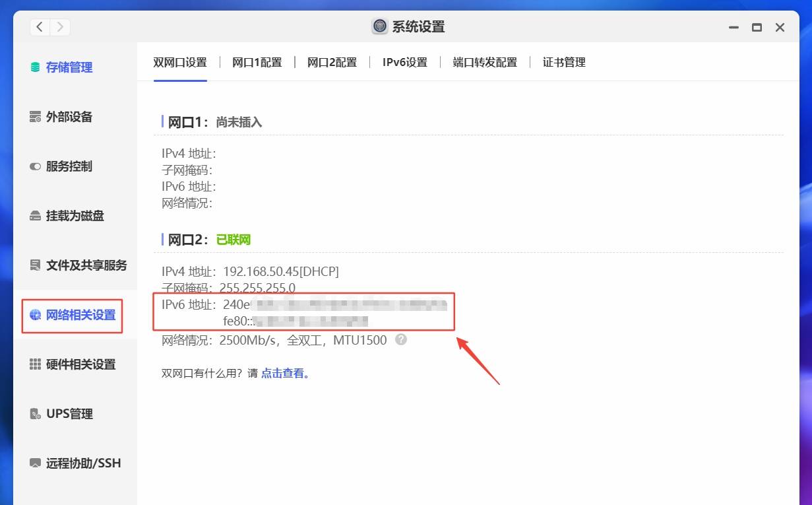Click the 系统设置 title bar logo
The width and height of the screenshot is (812, 505).
point(379,26)
